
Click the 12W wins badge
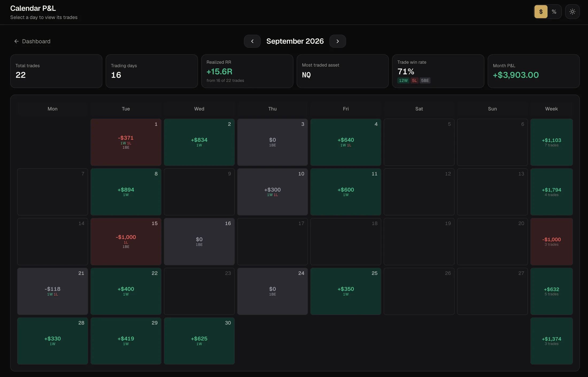[x=403, y=80]
